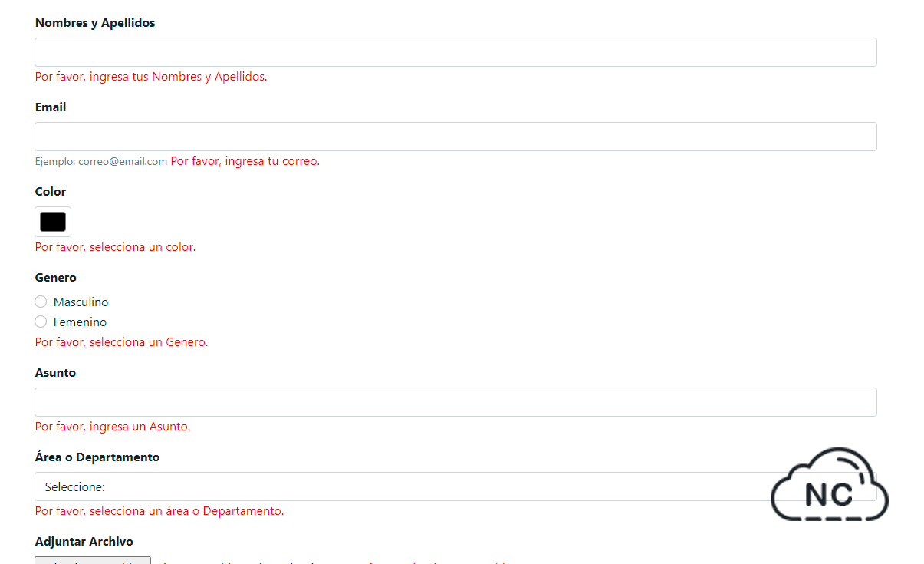The height and width of the screenshot is (564, 924).
Task: Click the color validation error message
Action: pos(115,246)
